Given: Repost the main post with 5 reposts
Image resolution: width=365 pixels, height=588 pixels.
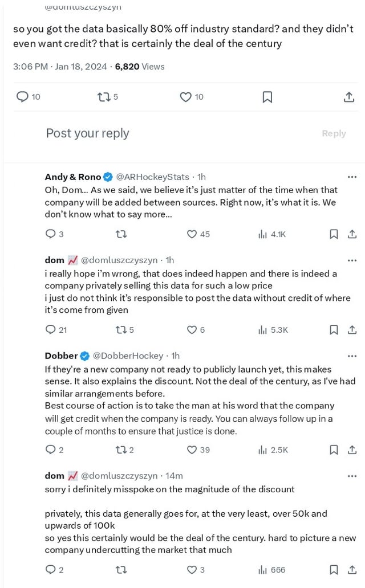Looking at the screenshot, I should point(104,97).
